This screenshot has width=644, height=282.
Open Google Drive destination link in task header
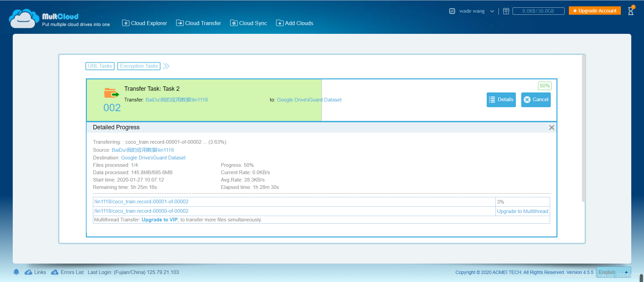point(309,100)
